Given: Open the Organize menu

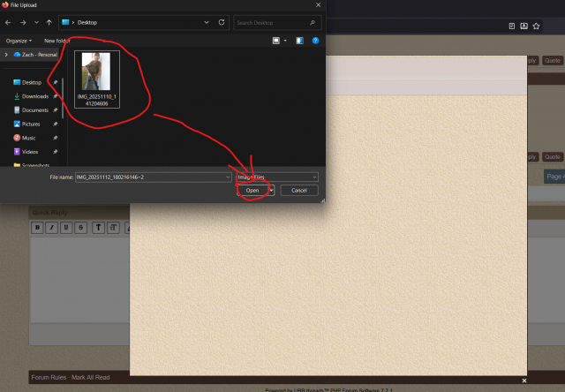Looking at the screenshot, I should (18, 41).
